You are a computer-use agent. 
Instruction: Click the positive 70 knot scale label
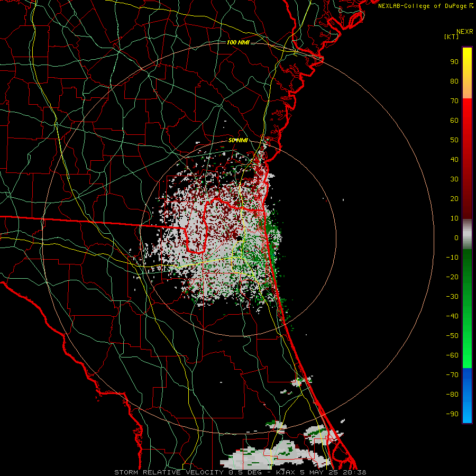[x=454, y=101]
